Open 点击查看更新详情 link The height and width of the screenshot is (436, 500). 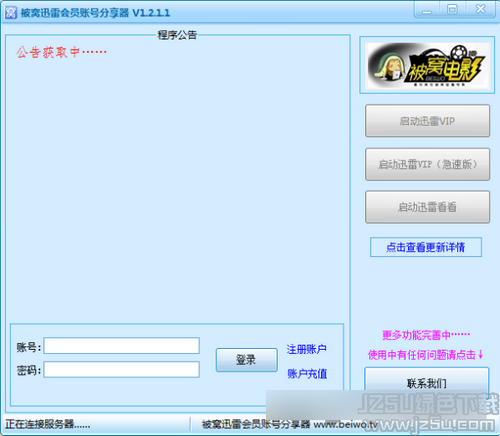(x=426, y=247)
